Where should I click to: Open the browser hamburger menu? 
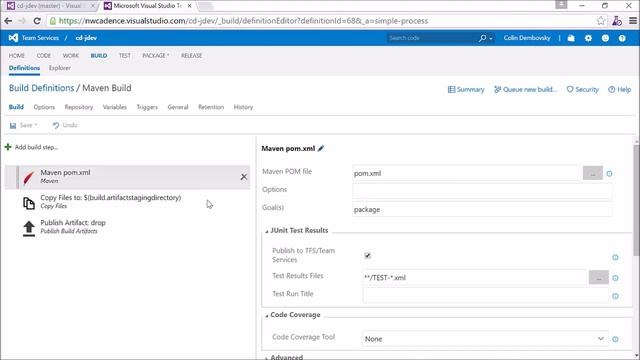(x=633, y=21)
